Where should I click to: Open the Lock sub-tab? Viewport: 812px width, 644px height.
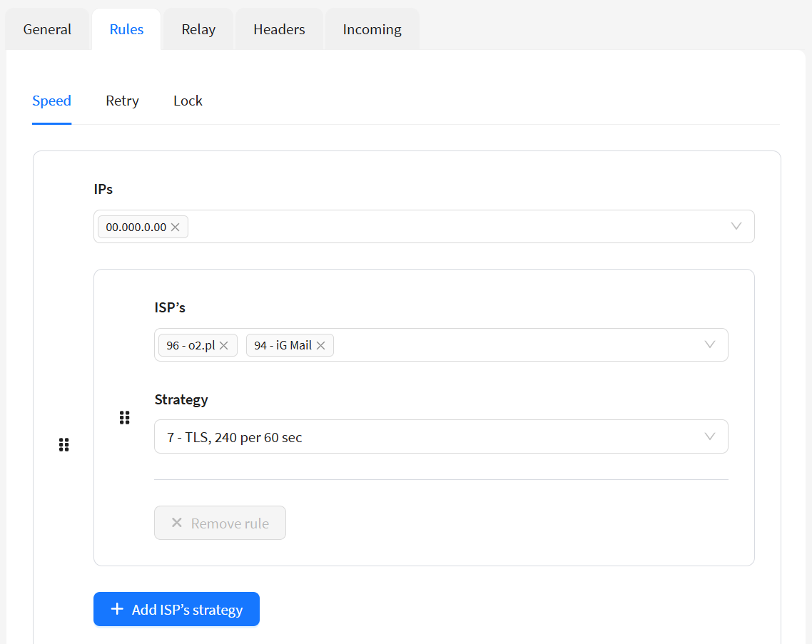pos(188,101)
